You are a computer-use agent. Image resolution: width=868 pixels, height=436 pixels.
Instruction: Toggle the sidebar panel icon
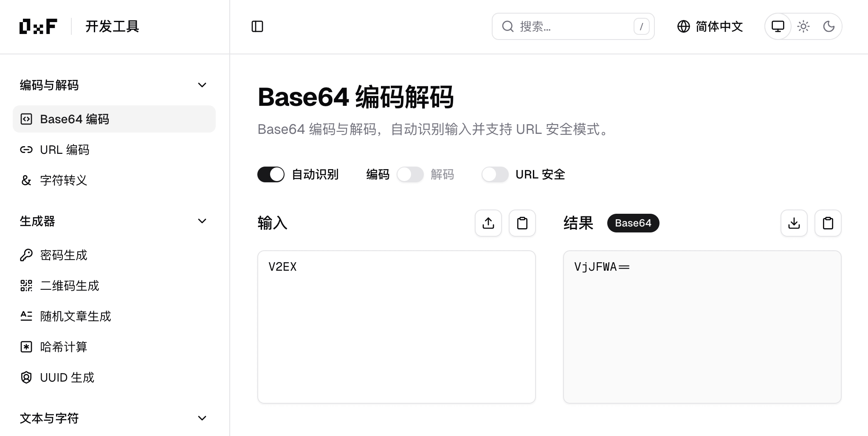pyautogui.click(x=257, y=26)
